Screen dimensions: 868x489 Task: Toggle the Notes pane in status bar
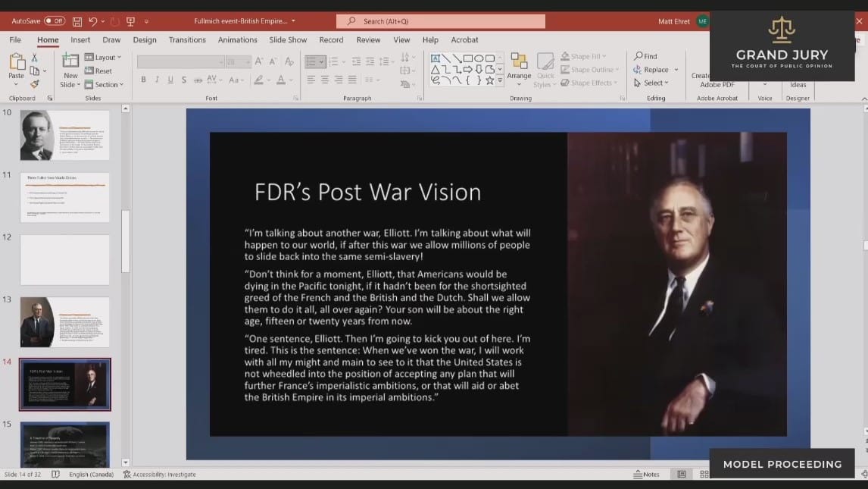[x=646, y=475]
